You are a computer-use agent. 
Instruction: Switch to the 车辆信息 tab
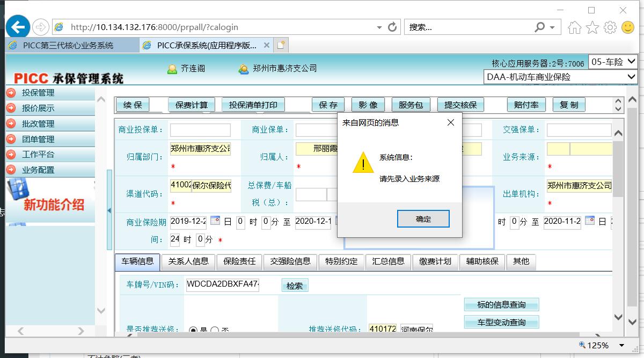(137, 261)
